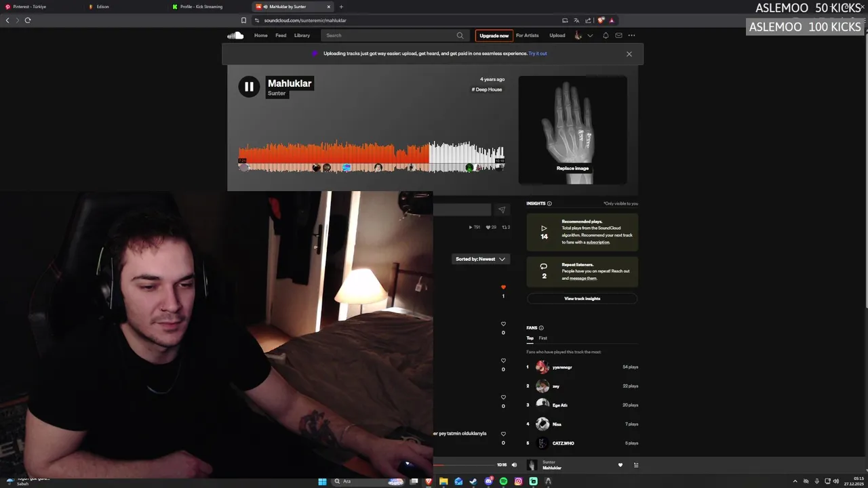Like the track in bottom player
Viewport: 868px width, 488px height.
(620, 465)
